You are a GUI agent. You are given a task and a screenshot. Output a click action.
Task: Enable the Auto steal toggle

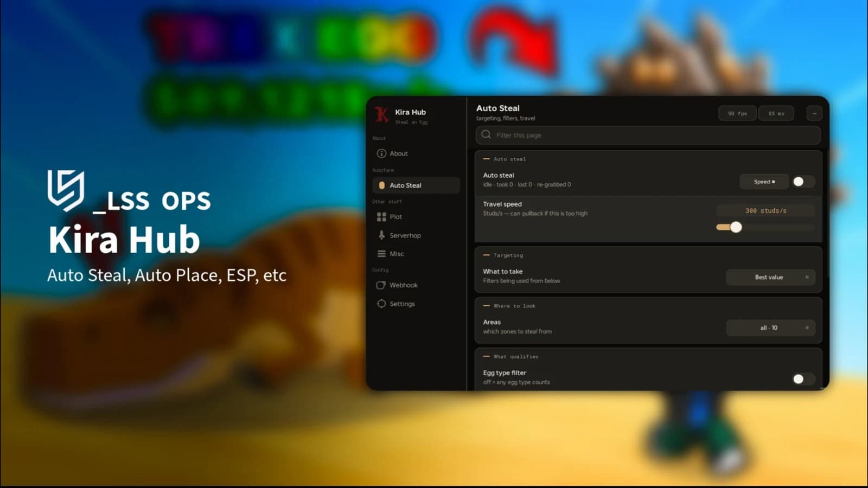[x=803, y=182]
